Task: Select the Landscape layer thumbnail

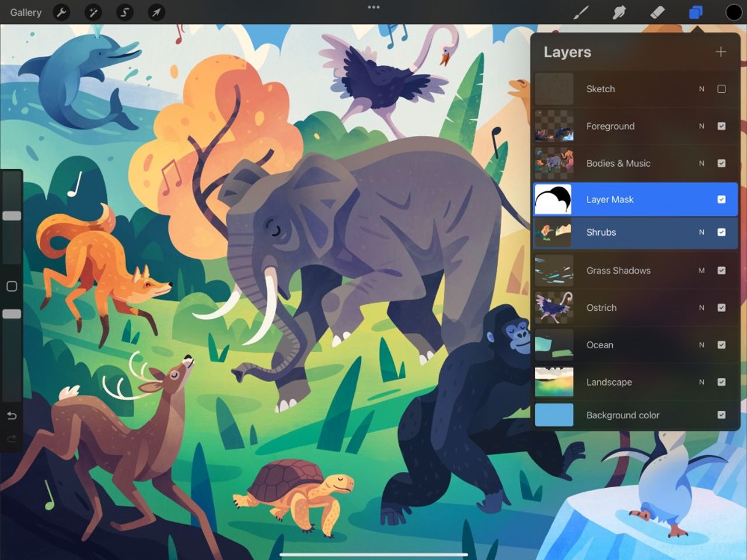Action: pos(554,382)
